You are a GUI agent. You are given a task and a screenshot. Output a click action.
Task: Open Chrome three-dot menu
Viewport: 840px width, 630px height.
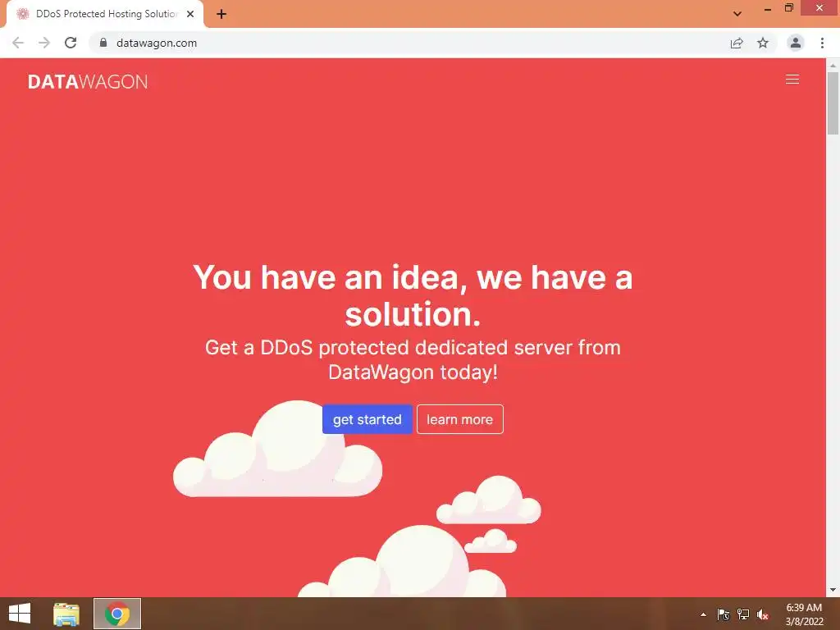pyautogui.click(x=822, y=43)
